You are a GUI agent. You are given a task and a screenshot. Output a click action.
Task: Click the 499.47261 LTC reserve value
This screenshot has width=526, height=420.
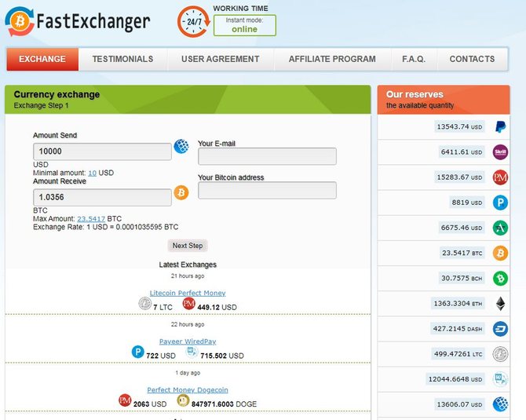point(458,353)
